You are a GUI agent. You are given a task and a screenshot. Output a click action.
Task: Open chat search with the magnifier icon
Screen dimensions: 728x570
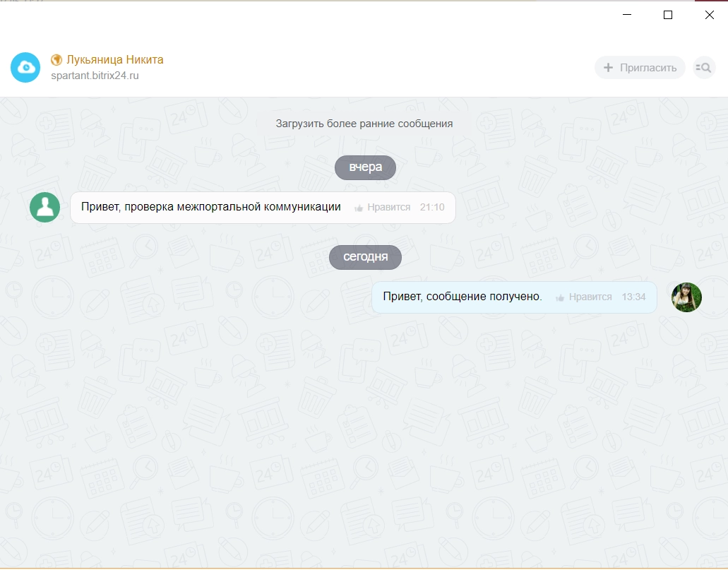tap(703, 67)
